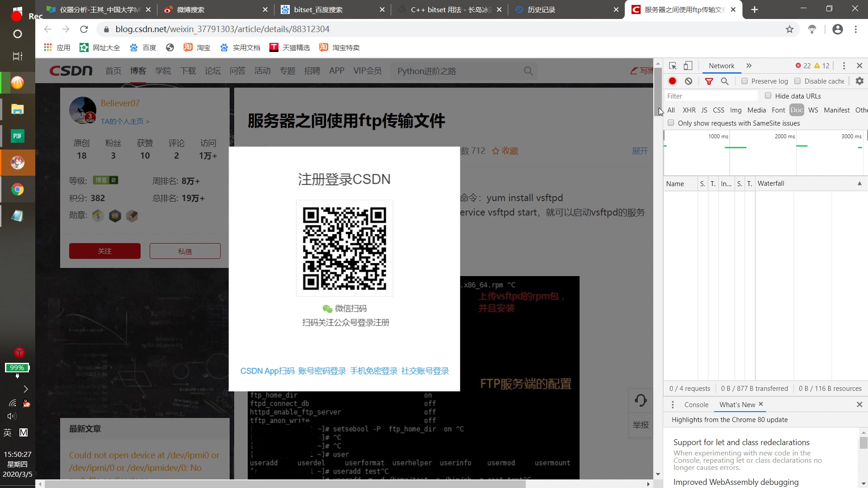
Task: Click Chrome icon in Windows taskbar
Action: click(18, 189)
